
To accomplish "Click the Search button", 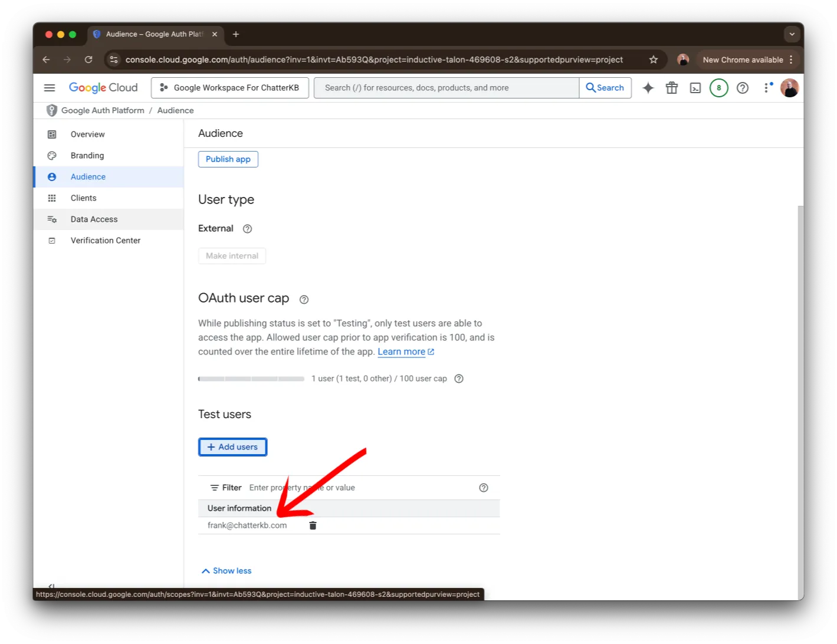I will point(605,88).
